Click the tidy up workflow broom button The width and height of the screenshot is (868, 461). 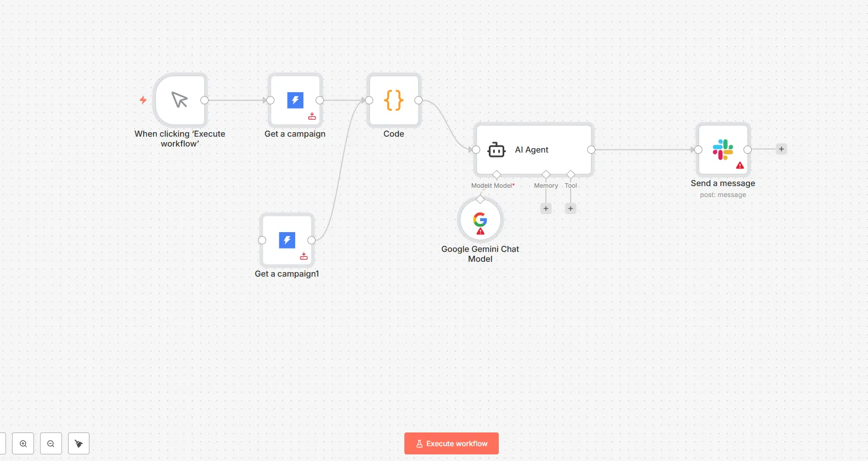(x=78, y=443)
